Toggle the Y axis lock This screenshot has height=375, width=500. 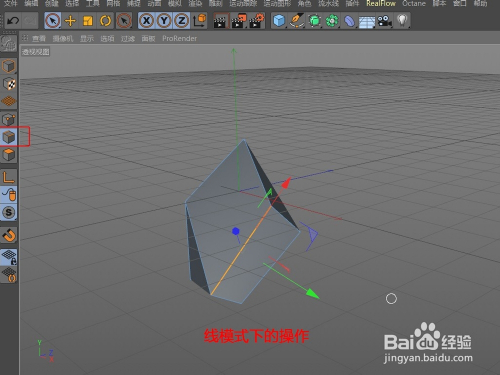click(164, 21)
